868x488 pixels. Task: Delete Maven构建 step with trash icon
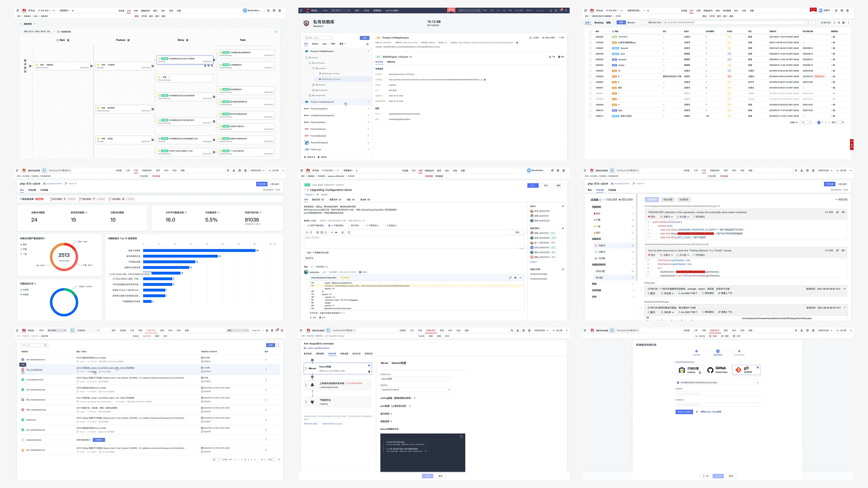click(369, 371)
